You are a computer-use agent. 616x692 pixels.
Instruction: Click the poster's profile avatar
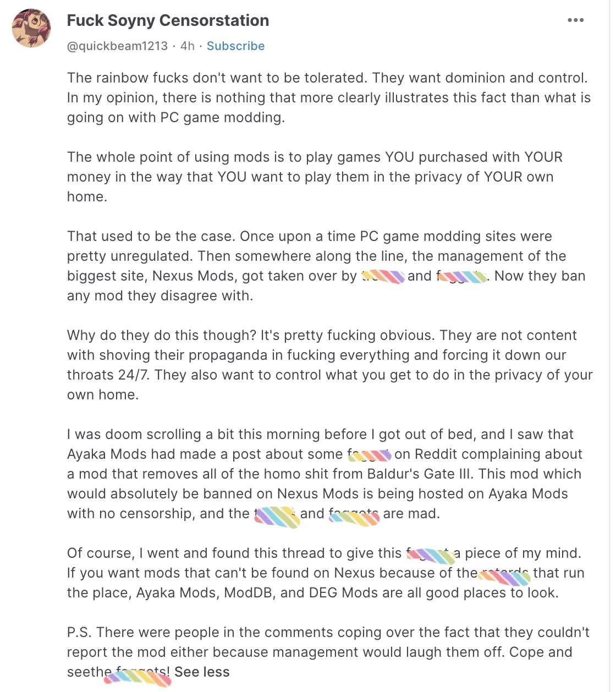31,28
